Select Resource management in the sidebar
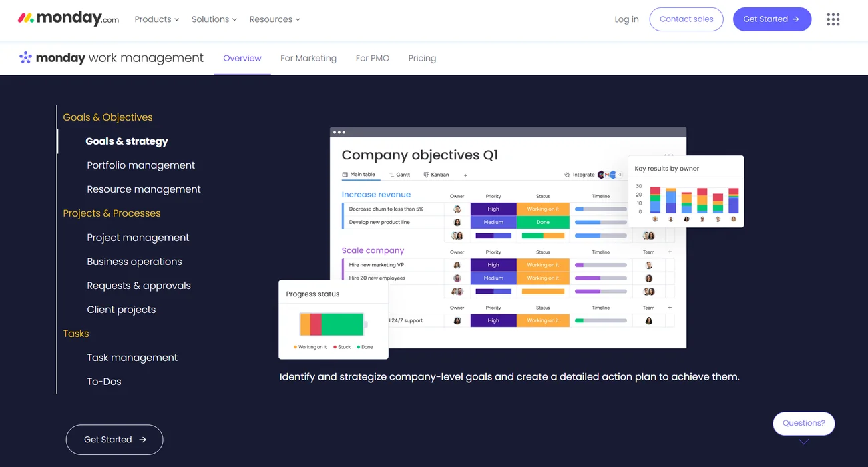 tap(144, 189)
